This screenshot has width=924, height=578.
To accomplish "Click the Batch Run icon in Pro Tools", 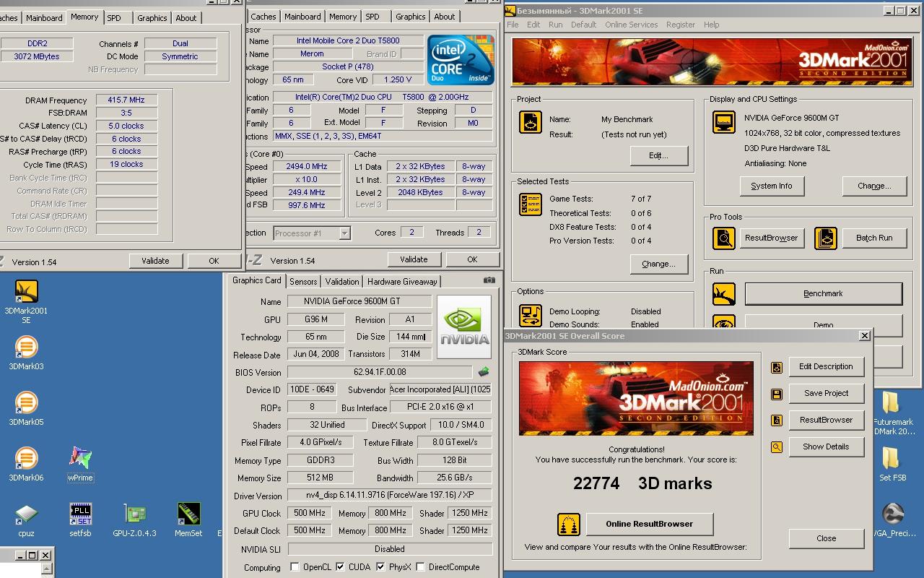I will pyautogui.click(x=826, y=238).
